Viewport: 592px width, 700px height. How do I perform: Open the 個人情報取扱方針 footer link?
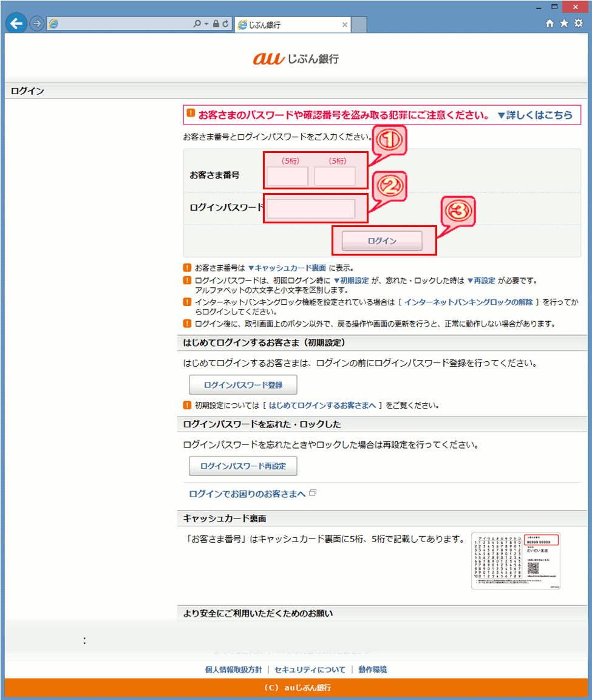tap(234, 670)
